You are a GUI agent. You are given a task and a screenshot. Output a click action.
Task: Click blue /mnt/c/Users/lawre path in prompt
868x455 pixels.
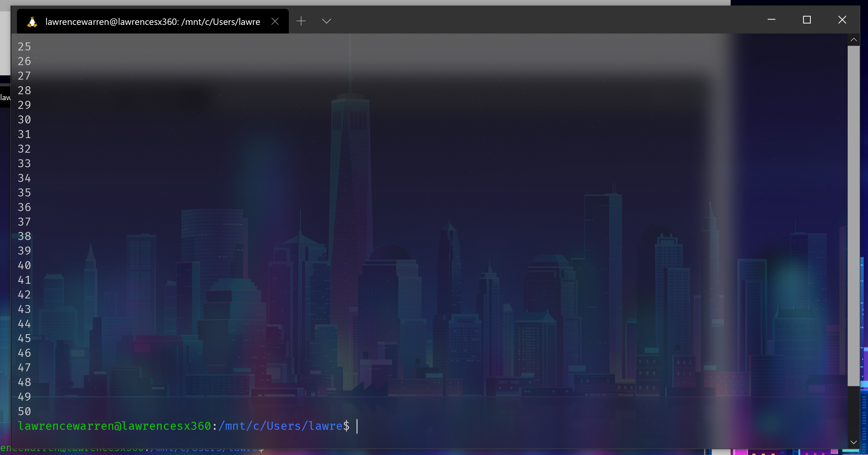tap(280, 426)
